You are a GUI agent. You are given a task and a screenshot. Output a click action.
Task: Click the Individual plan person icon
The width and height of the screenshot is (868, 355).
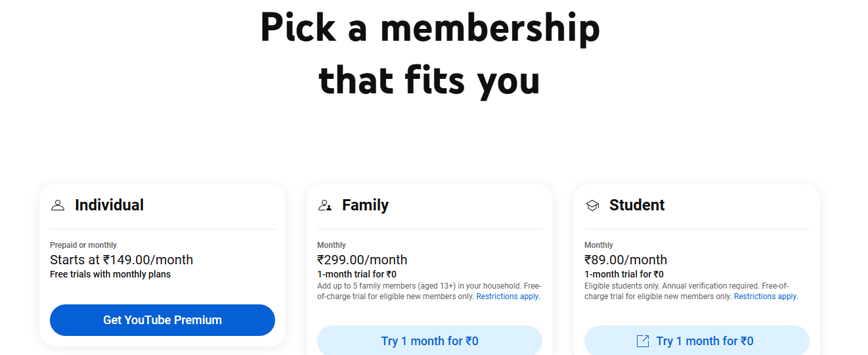click(x=58, y=205)
